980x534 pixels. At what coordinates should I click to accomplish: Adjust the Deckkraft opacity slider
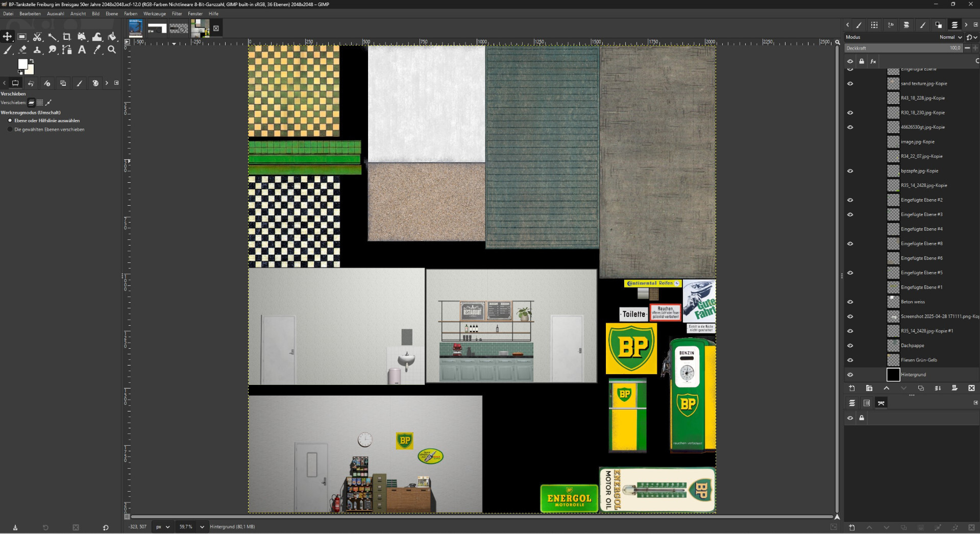903,48
